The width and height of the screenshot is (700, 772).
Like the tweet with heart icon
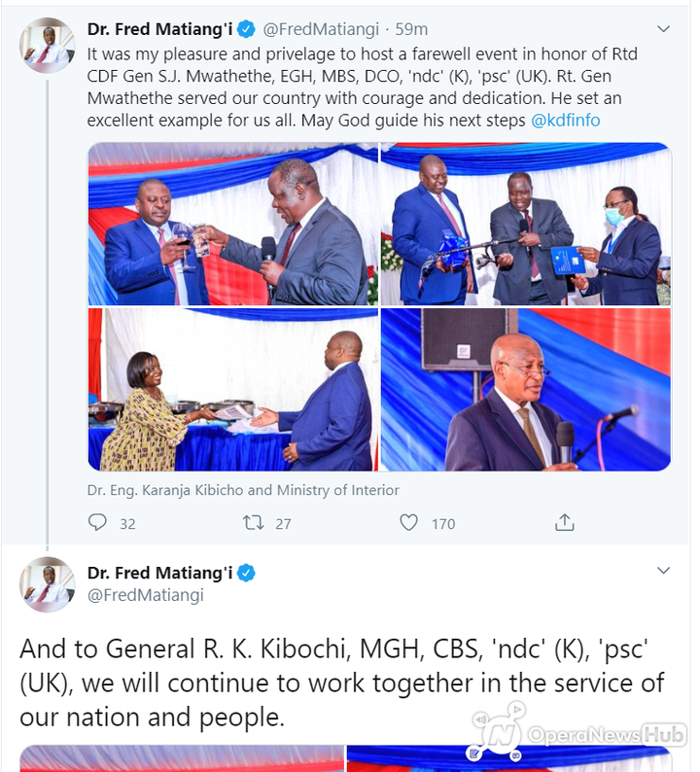[x=408, y=522]
